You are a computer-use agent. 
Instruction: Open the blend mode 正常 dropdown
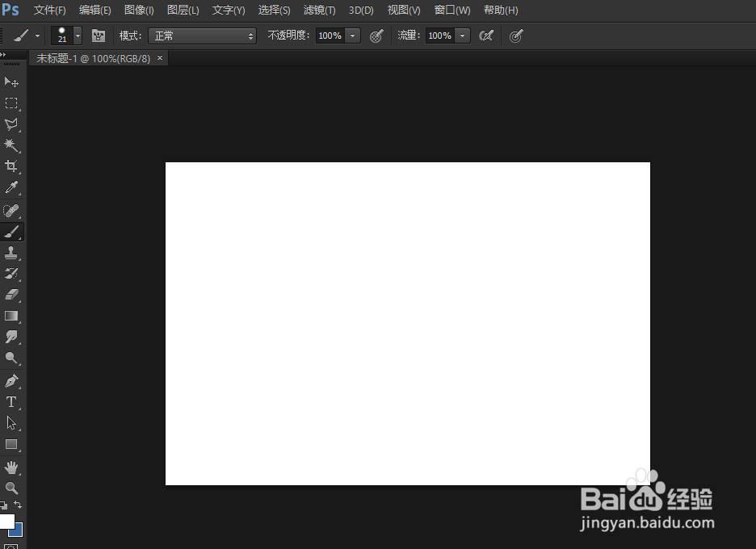[x=202, y=36]
